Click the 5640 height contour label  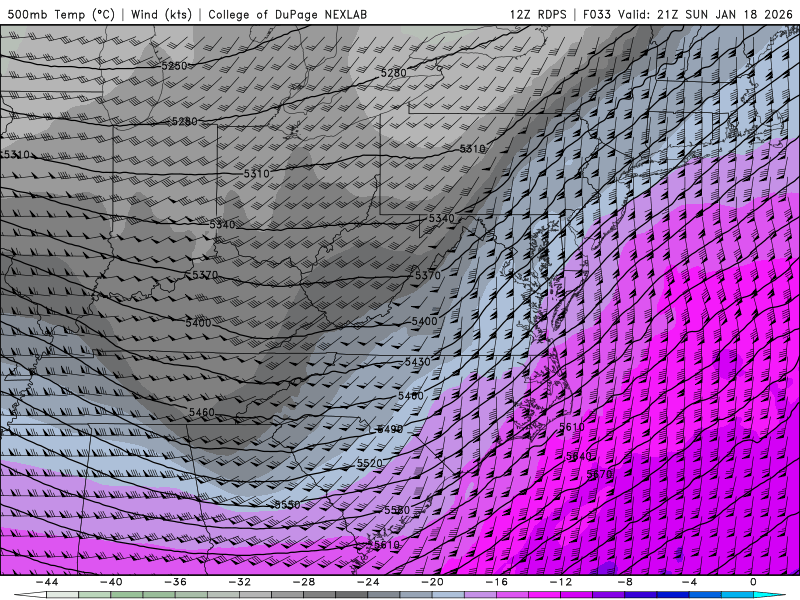pyautogui.click(x=579, y=456)
